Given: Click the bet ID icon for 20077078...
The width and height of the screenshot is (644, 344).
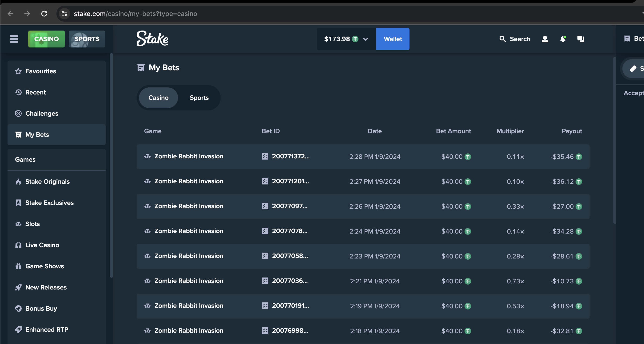Looking at the screenshot, I should [x=265, y=231].
